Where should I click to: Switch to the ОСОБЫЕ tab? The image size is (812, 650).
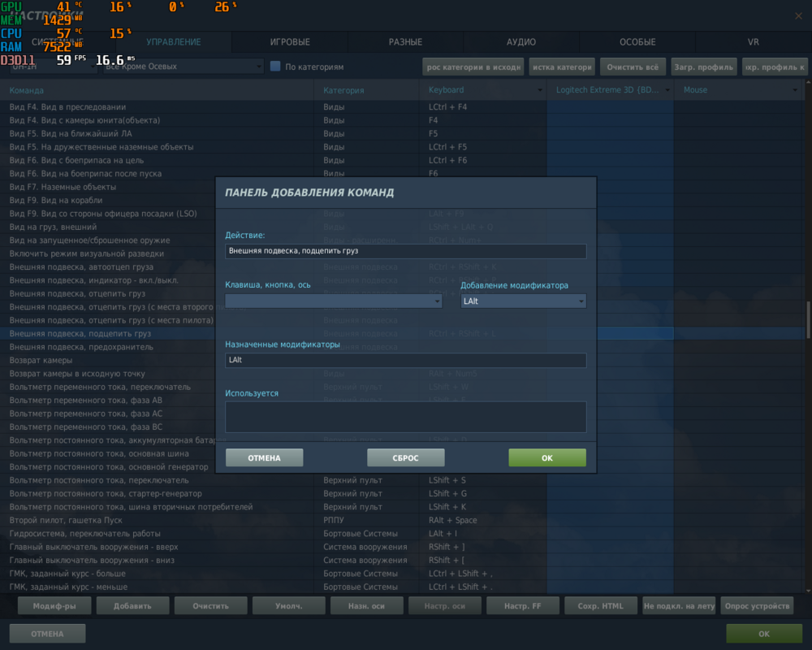[637, 41]
